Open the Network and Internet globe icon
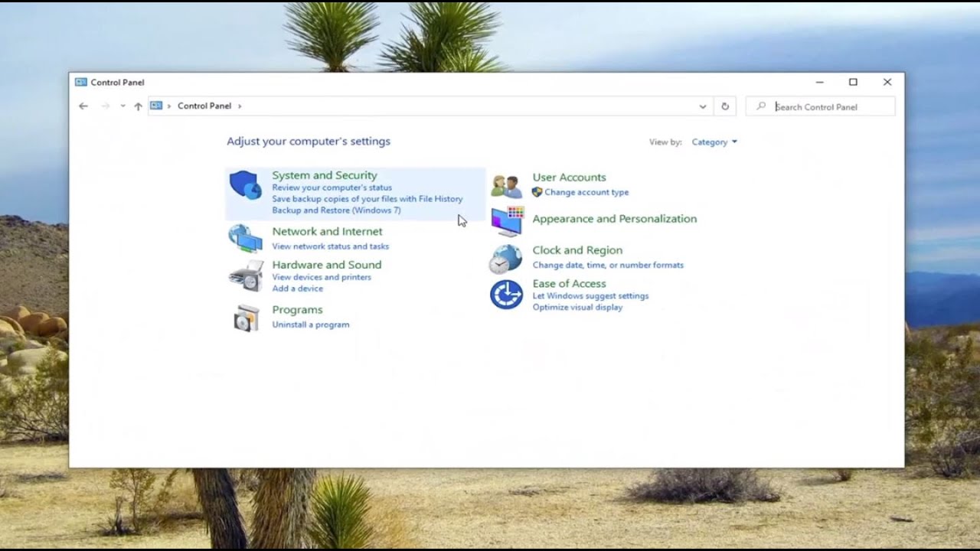This screenshot has width=980, height=551. (245, 238)
